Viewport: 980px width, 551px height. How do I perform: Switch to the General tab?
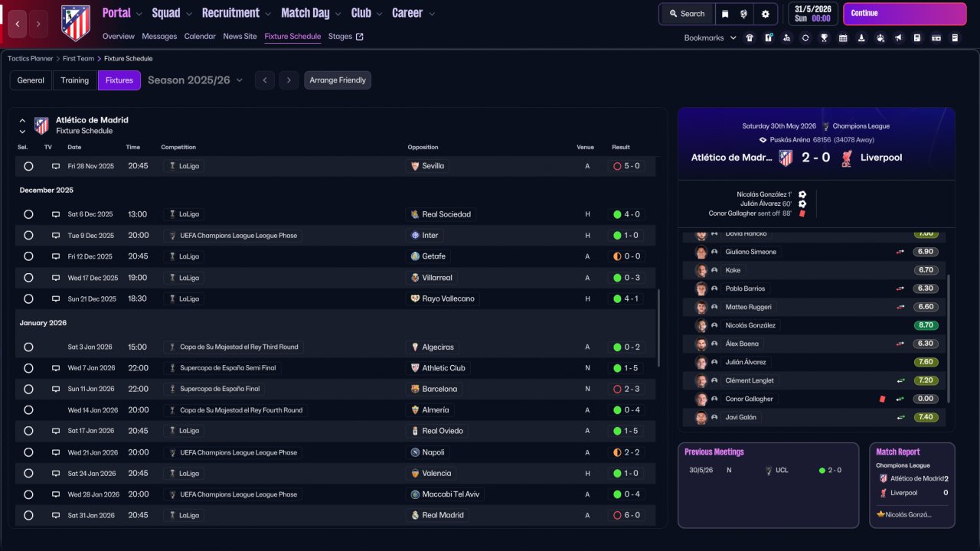click(31, 80)
